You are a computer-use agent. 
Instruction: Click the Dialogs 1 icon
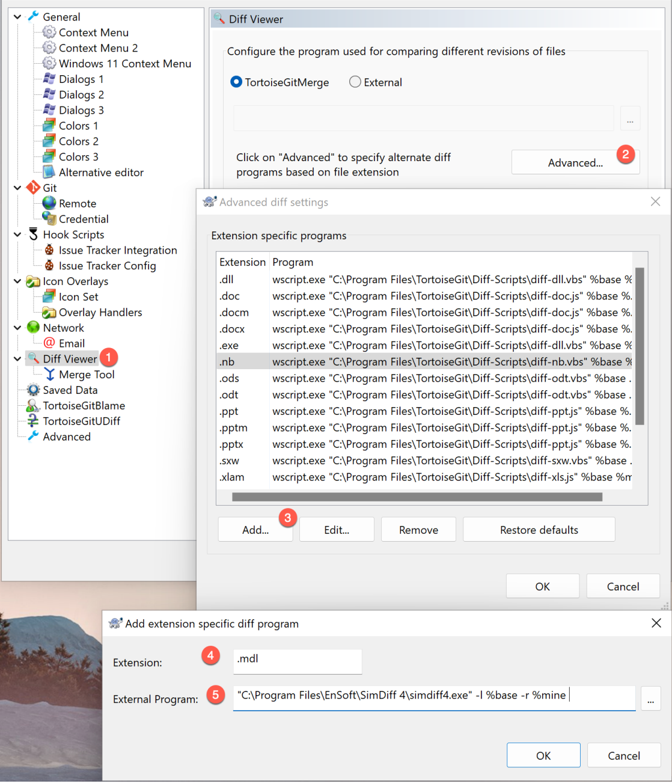click(49, 79)
